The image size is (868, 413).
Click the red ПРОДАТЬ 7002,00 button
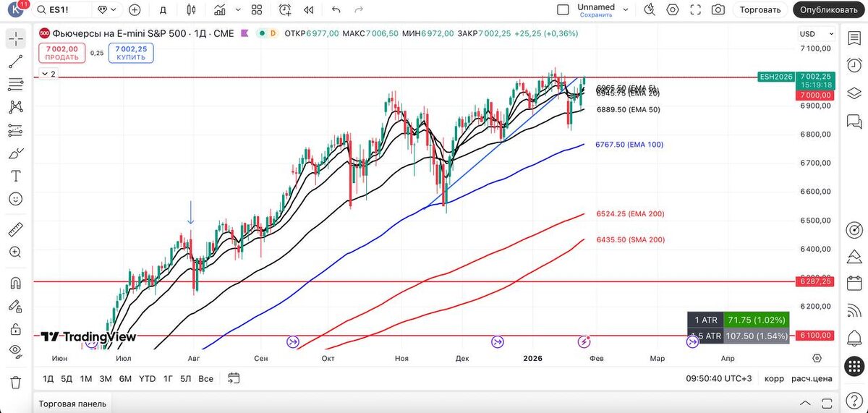click(x=62, y=52)
